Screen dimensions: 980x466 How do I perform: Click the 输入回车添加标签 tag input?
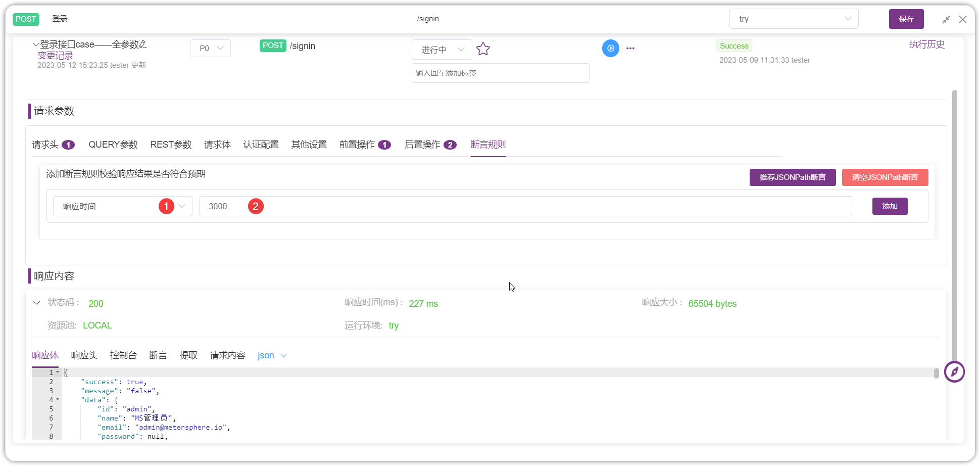501,73
